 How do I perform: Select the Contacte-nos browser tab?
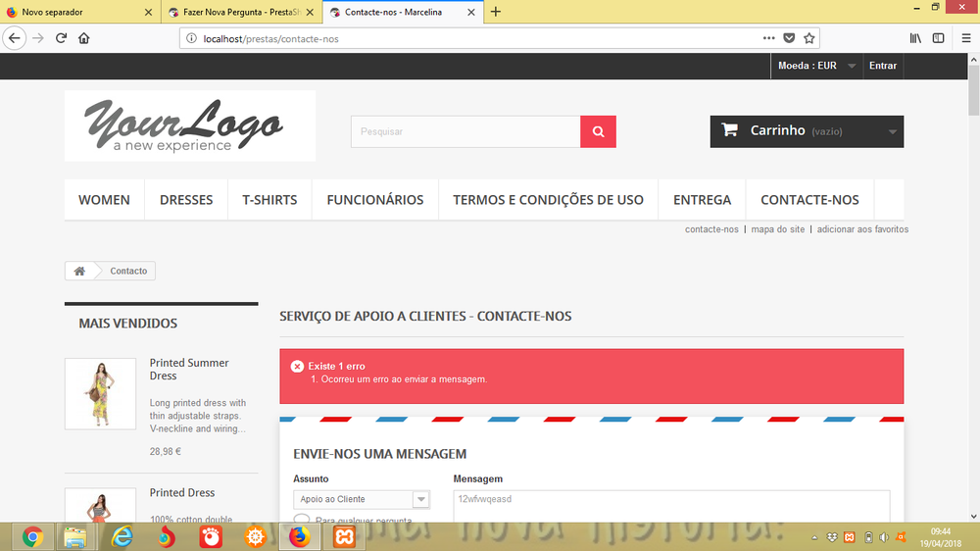tap(403, 12)
